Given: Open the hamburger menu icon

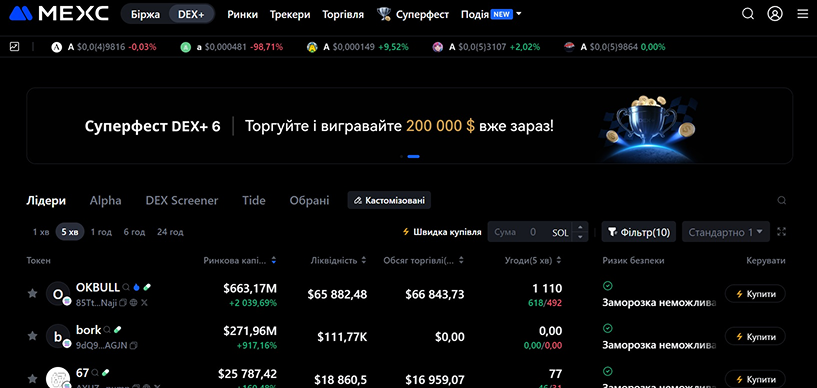Looking at the screenshot, I should point(802,14).
